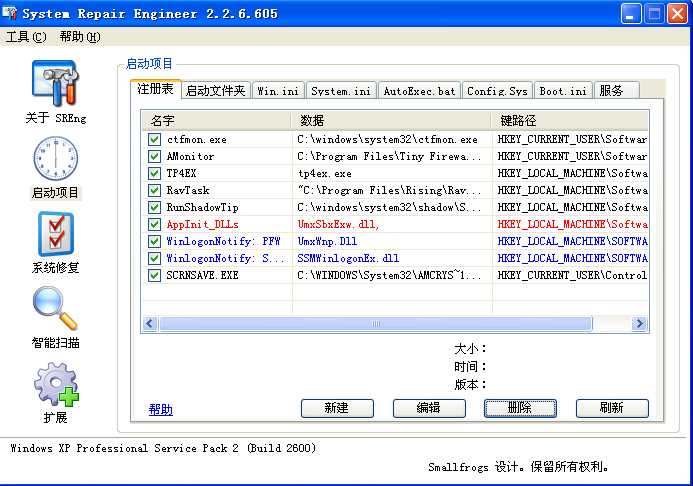Click the 删除 button

point(520,408)
